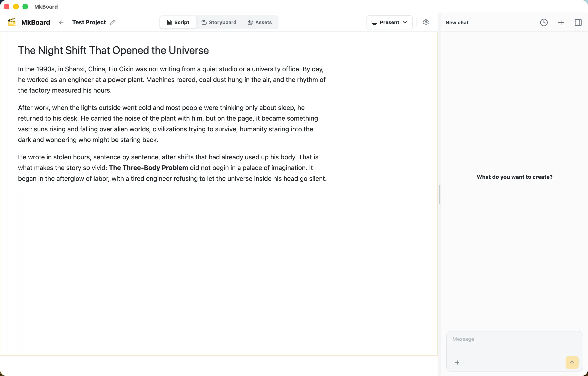588x376 pixels.
Task: Open the Assets tab
Action: click(x=259, y=22)
